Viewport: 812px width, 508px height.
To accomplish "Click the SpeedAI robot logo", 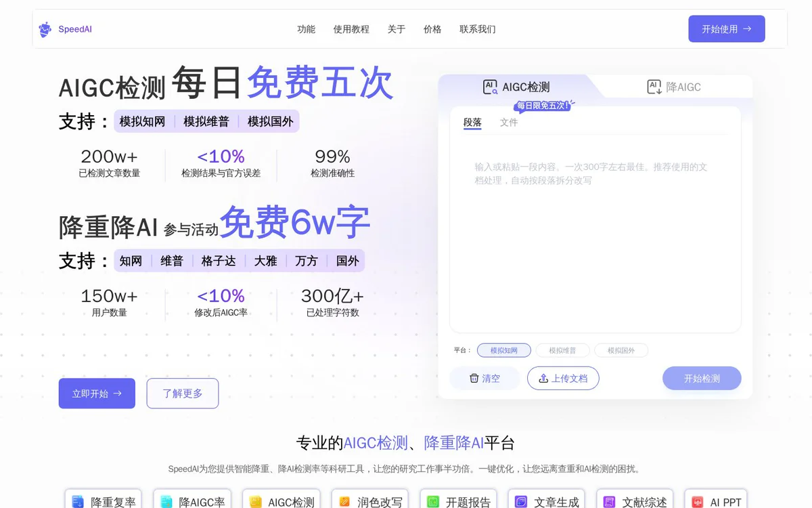I will click(x=45, y=29).
